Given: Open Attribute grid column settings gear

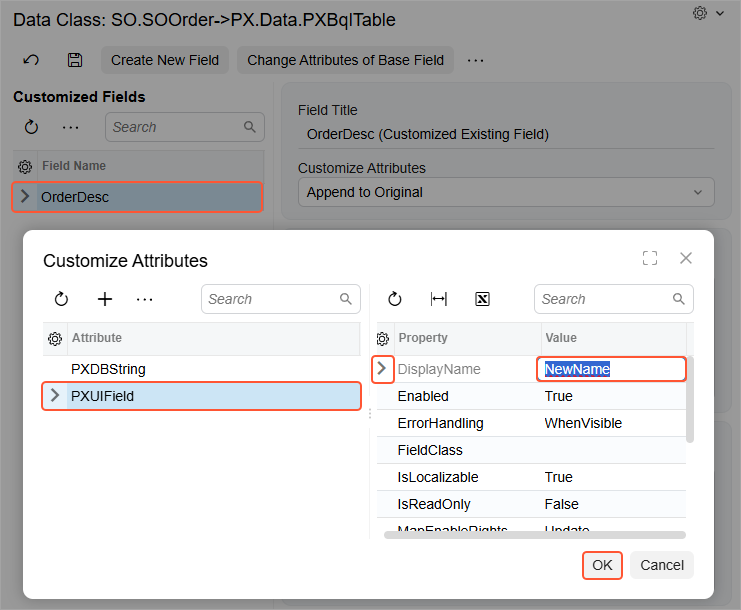Looking at the screenshot, I should pos(55,339).
